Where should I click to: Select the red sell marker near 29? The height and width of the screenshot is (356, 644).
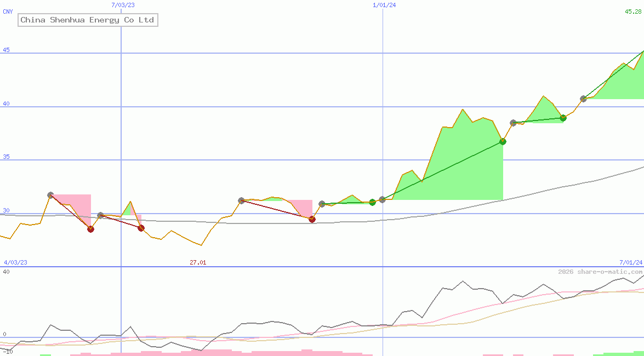click(x=311, y=219)
